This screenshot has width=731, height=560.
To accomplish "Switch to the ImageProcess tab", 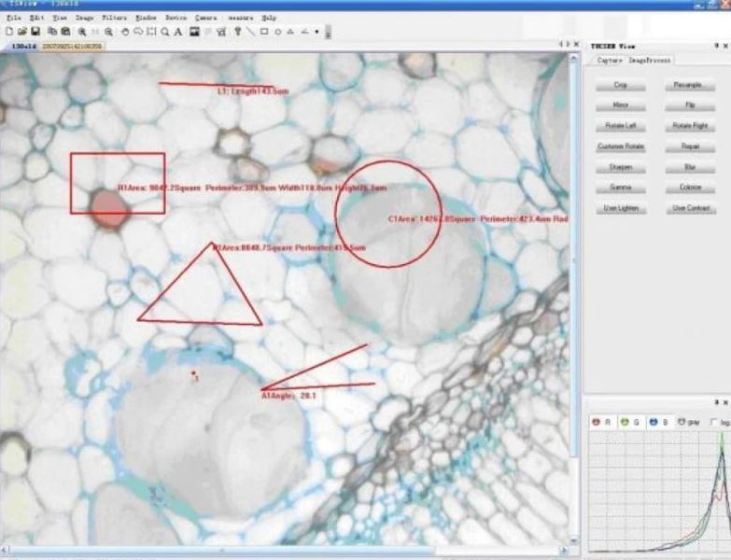I will click(650, 61).
